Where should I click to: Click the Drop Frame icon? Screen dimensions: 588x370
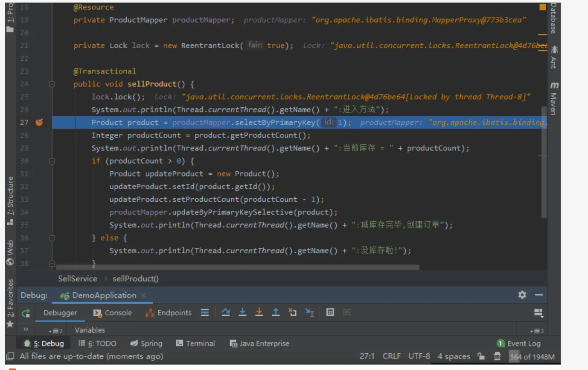pyautogui.click(x=292, y=312)
